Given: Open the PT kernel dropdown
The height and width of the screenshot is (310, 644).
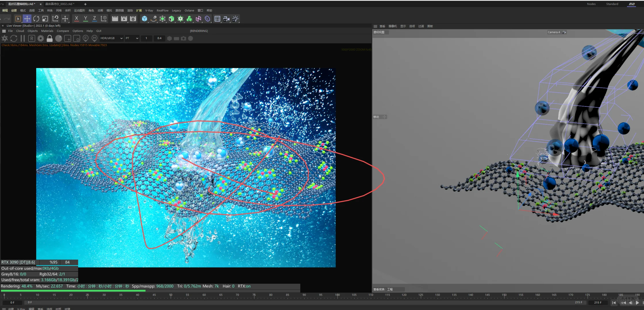Looking at the screenshot, I should (132, 38).
